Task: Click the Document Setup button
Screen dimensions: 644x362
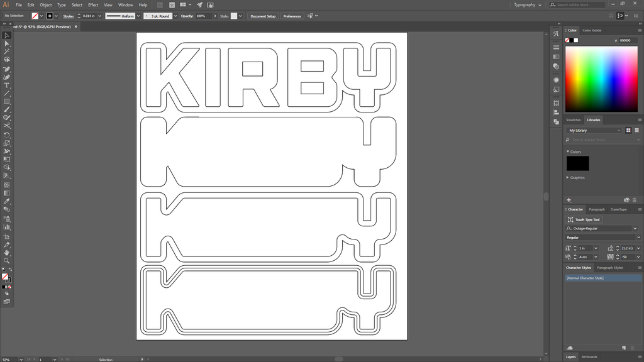Action: click(x=262, y=16)
